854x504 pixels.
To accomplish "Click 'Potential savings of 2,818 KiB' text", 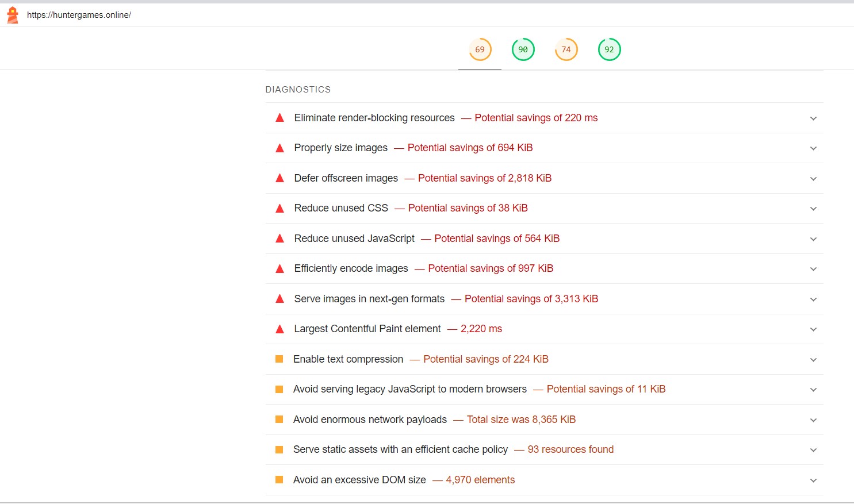I will tap(485, 178).
